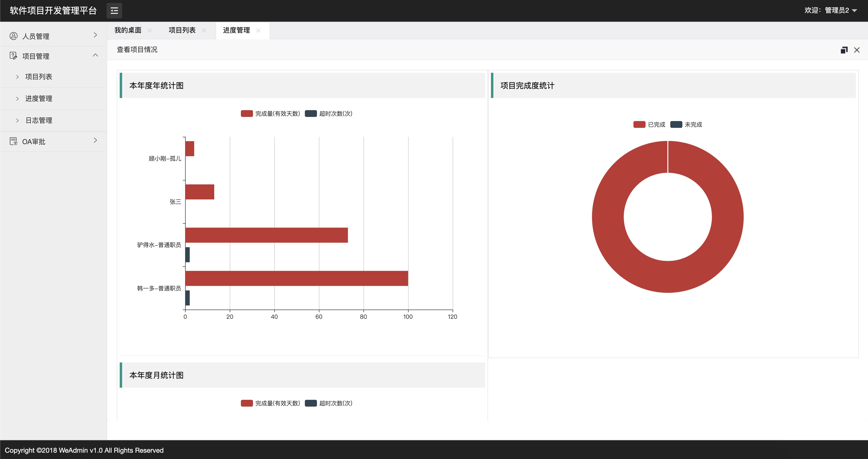Open 进度管理 in the sidebar

pos(39,98)
